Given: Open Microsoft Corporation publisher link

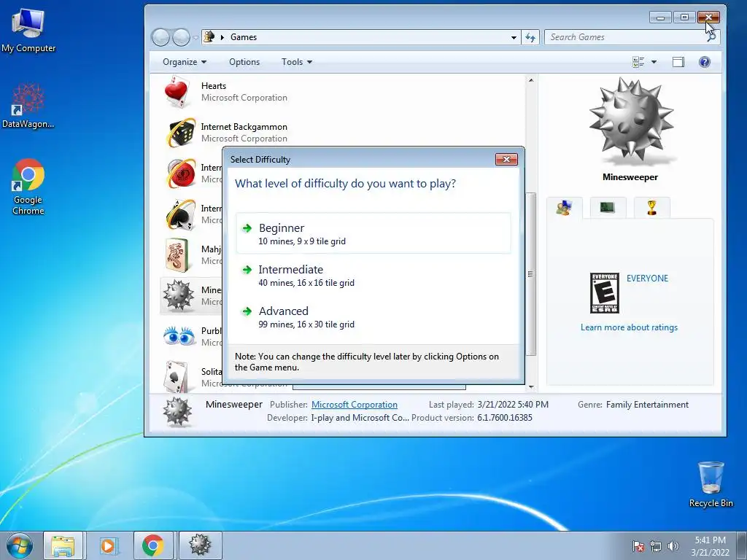Looking at the screenshot, I should [354, 405].
